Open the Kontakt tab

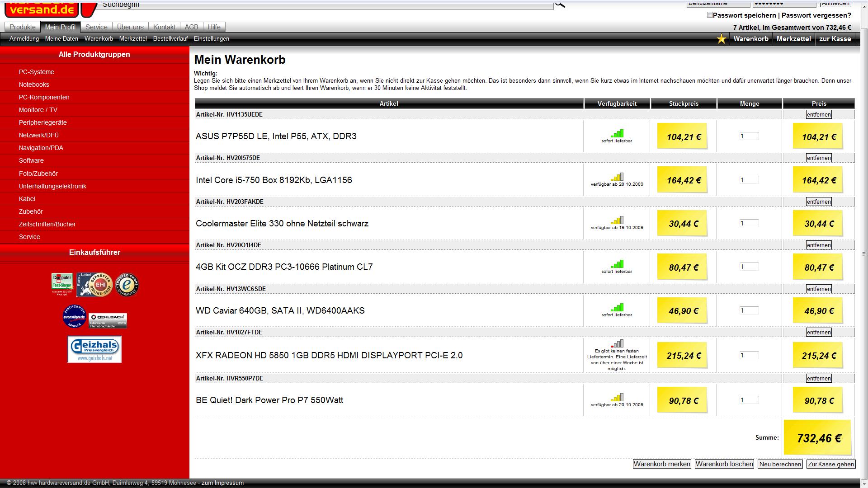164,27
